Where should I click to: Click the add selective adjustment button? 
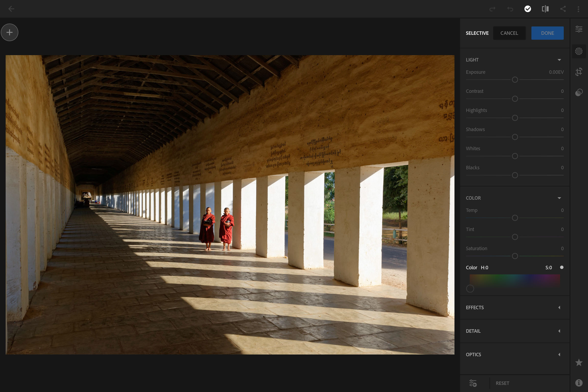(10, 32)
